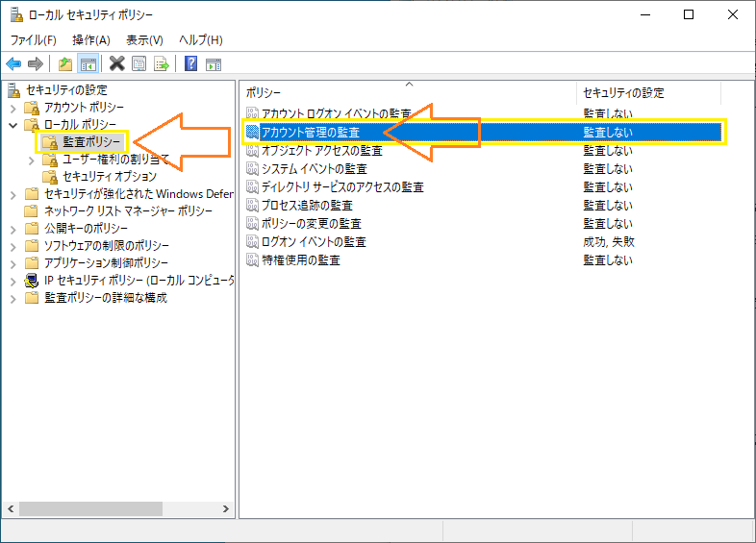
Task: Click the icon of システム イベントの監査
Action: [x=252, y=168]
